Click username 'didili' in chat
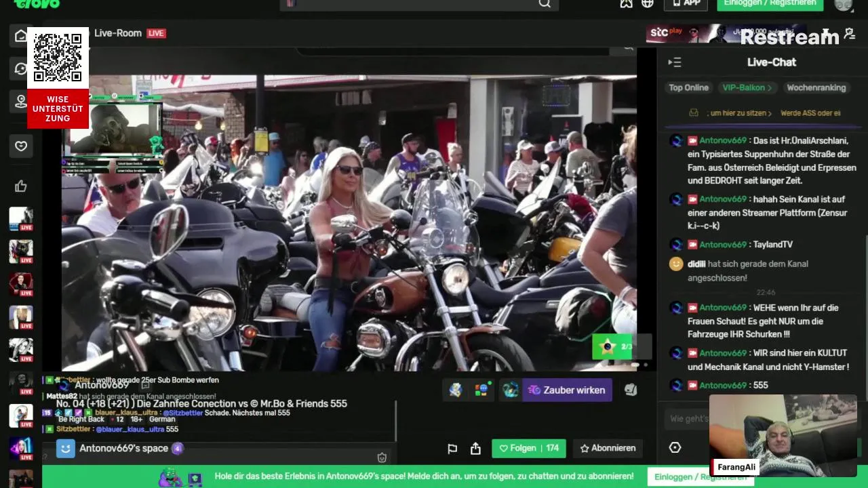The width and height of the screenshot is (868, 488). tap(696, 264)
